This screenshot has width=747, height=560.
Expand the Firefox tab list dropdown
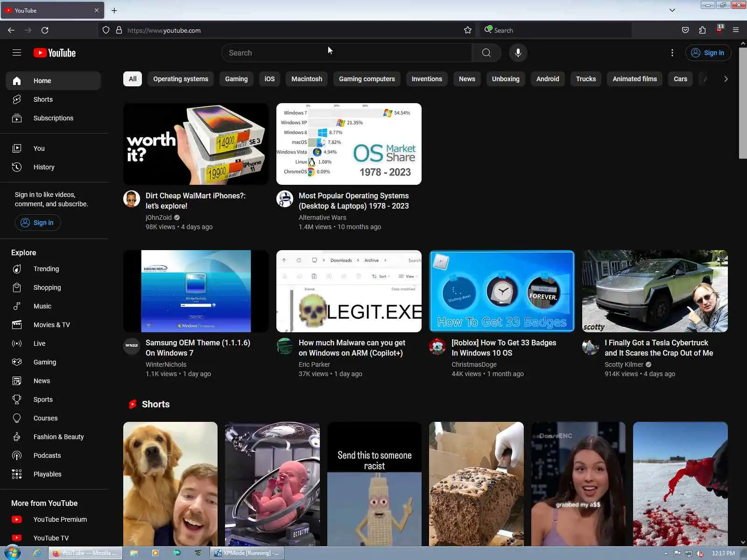(x=672, y=10)
